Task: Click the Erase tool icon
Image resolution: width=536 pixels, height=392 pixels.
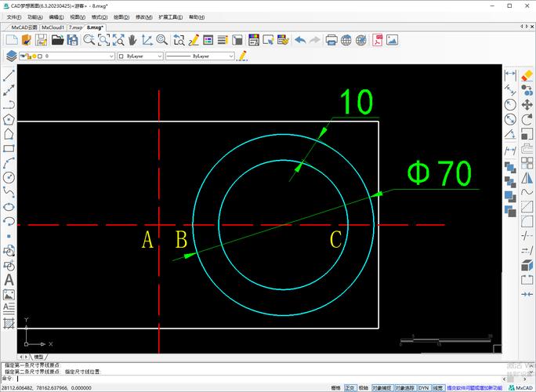Action: 527,75
